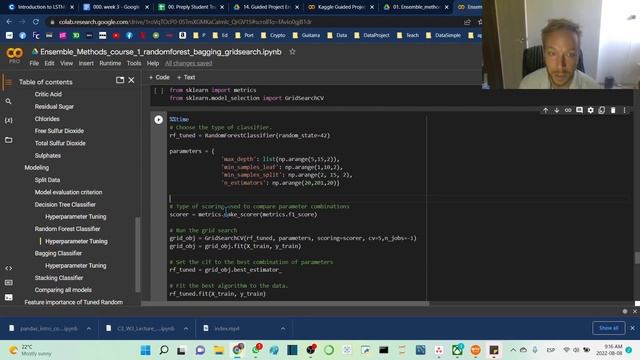640x360 pixels.
Task: Open the DataProject bookmarks folder
Action: [372, 36]
